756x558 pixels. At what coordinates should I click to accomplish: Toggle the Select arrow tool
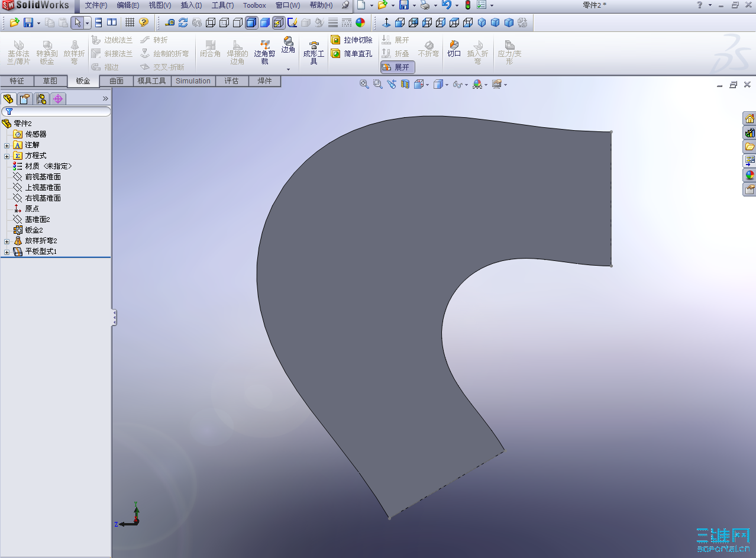pos(77,22)
